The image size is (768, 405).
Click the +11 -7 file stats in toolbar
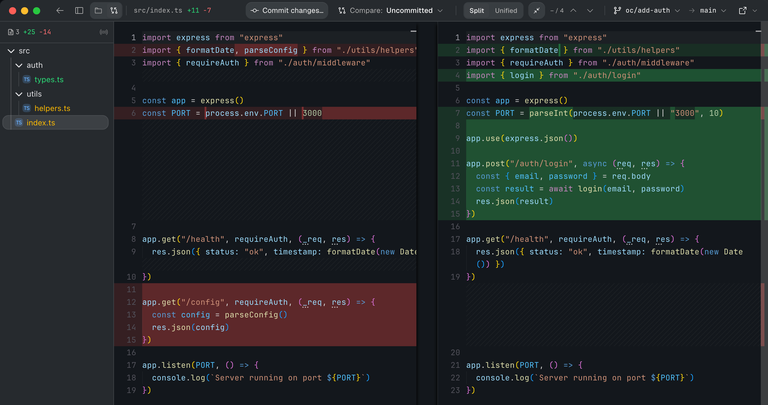coord(200,10)
